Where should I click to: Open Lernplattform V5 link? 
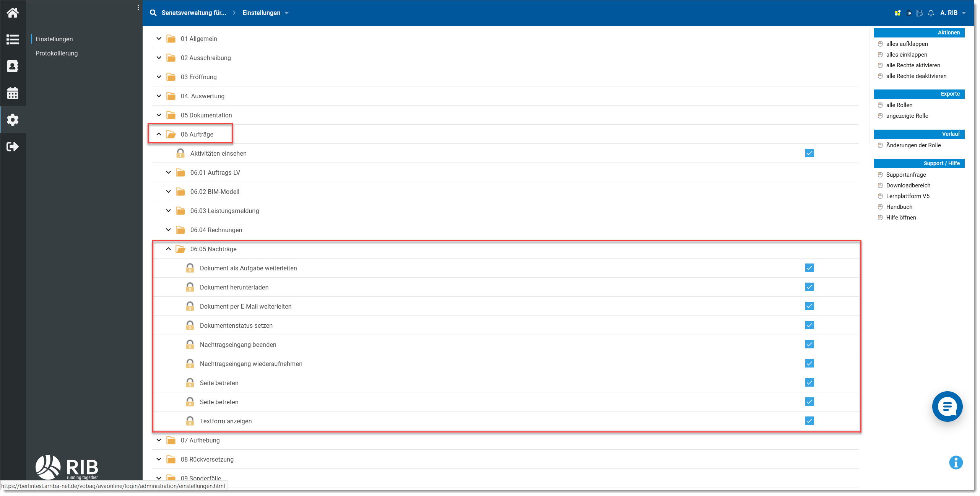[x=908, y=196]
